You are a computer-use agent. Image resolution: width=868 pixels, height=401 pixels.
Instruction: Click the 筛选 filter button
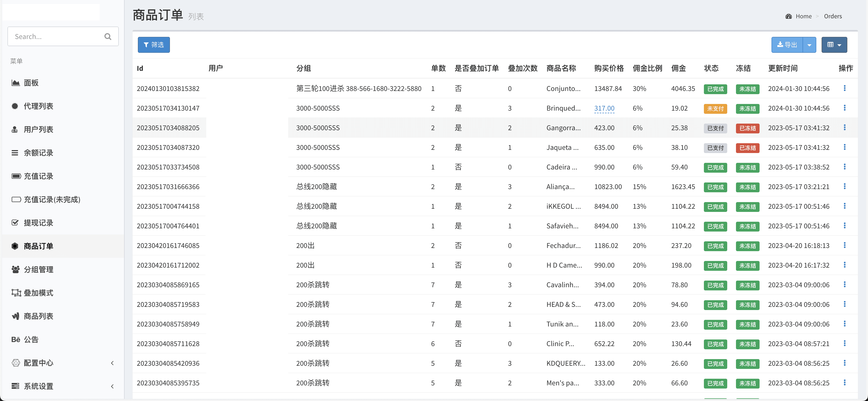[154, 45]
